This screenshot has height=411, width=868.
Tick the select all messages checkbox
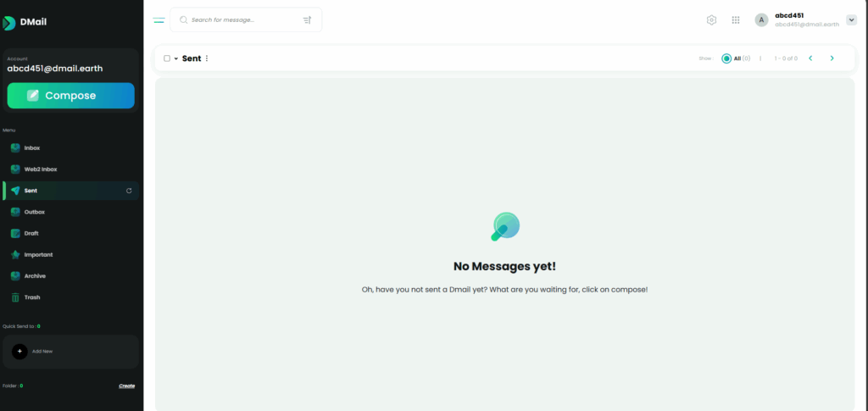pos(167,58)
